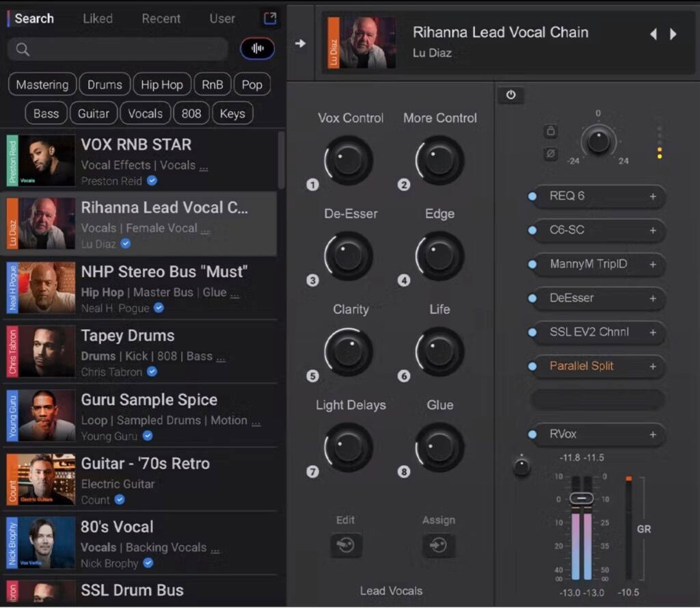Go to the next preset with right arrow

673,34
